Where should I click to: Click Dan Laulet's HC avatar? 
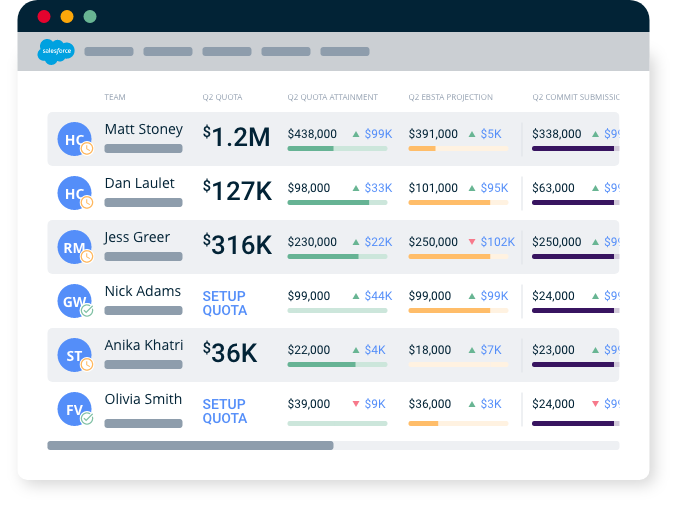tap(73, 193)
